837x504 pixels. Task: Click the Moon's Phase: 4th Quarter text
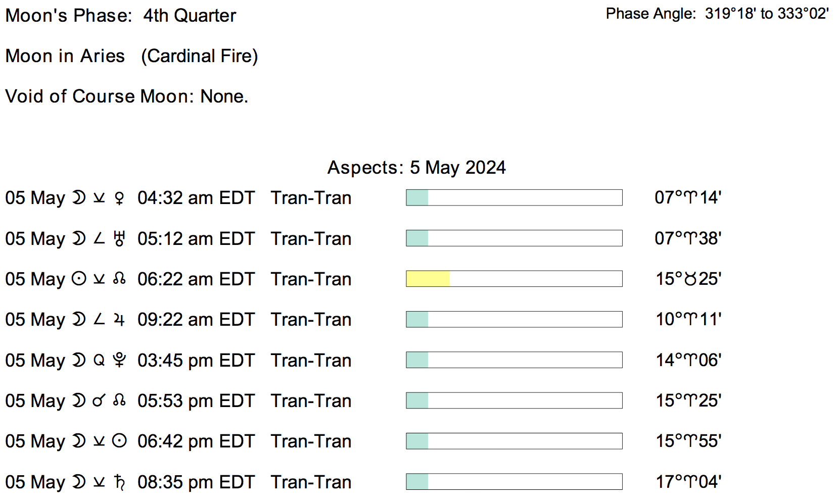point(121,16)
